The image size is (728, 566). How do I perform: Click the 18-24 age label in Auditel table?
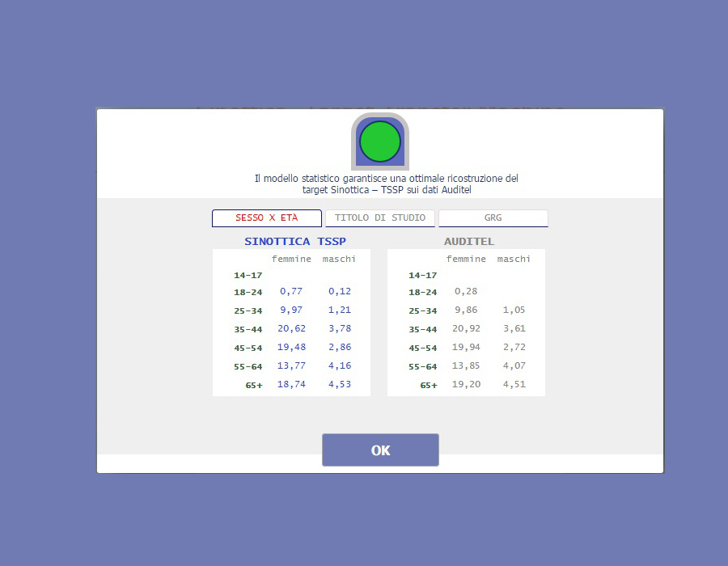(422, 292)
